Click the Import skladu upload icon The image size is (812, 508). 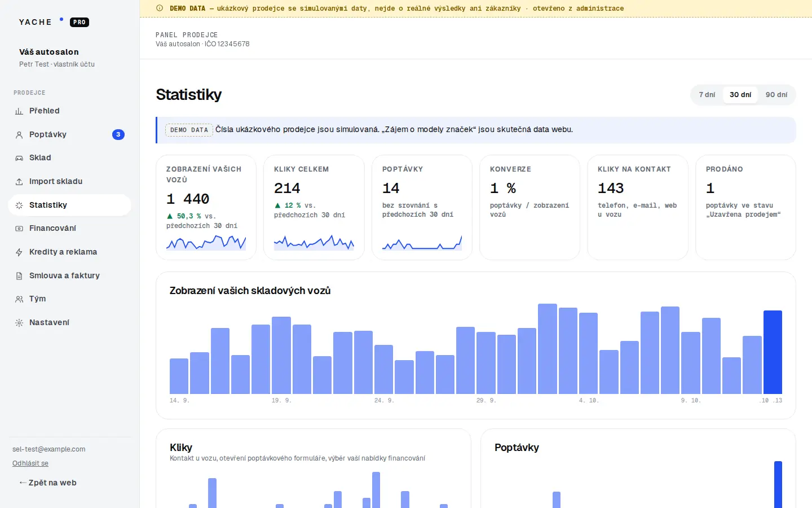(19, 182)
